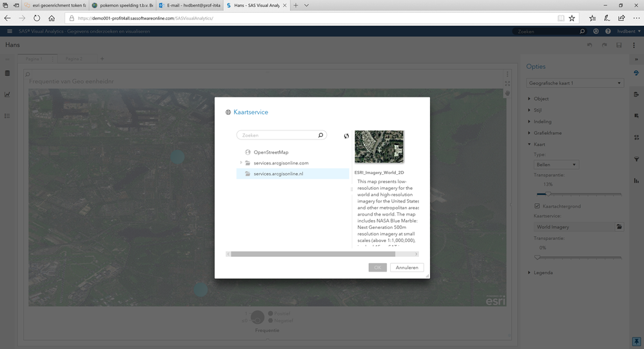Select the services.arcgisonline.com folder row
This screenshot has width=644, height=349.
(x=293, y=163)
